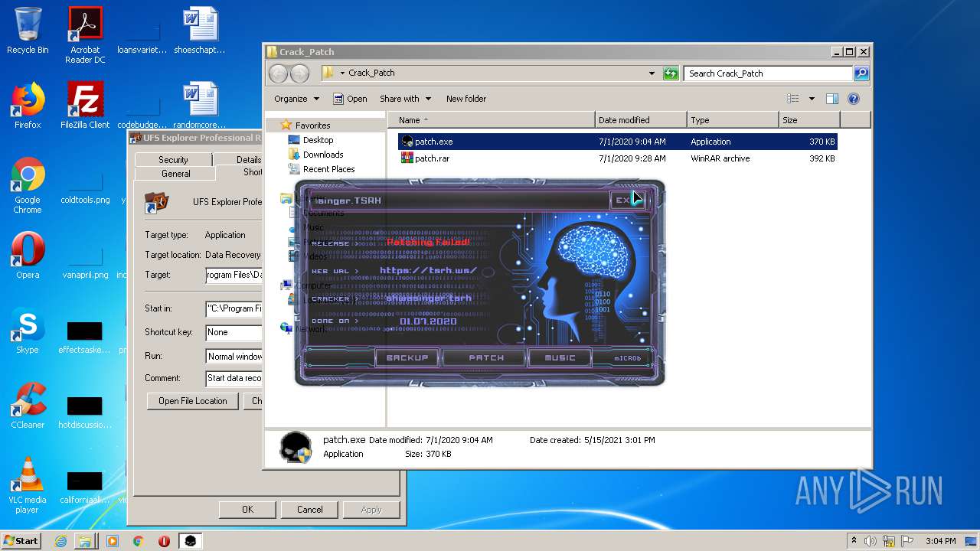Open Opera from taskbar
Viewport: 980px width, 551px height.
pyautogui.click(x=164, y=541)
